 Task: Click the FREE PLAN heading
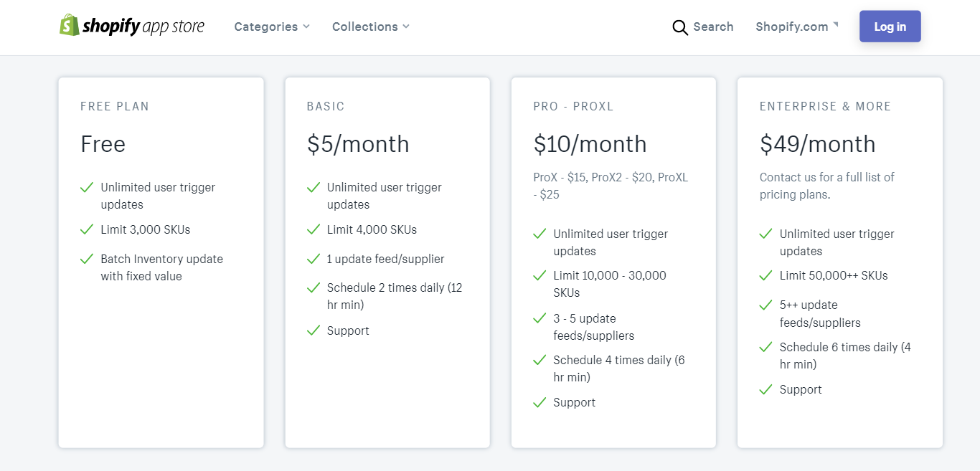(115, 106)
